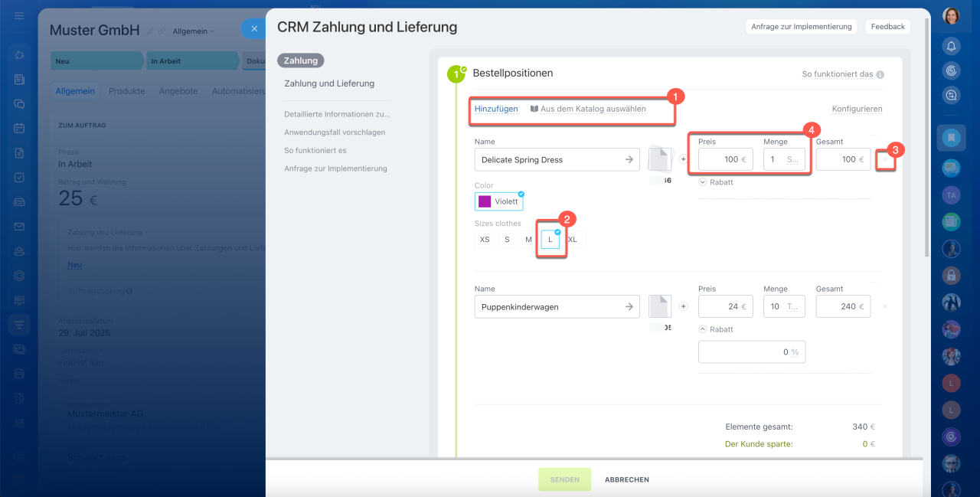Switch to the Produkte tab
The height and width of the screenshot is (497, 980).
coord(126,90)
